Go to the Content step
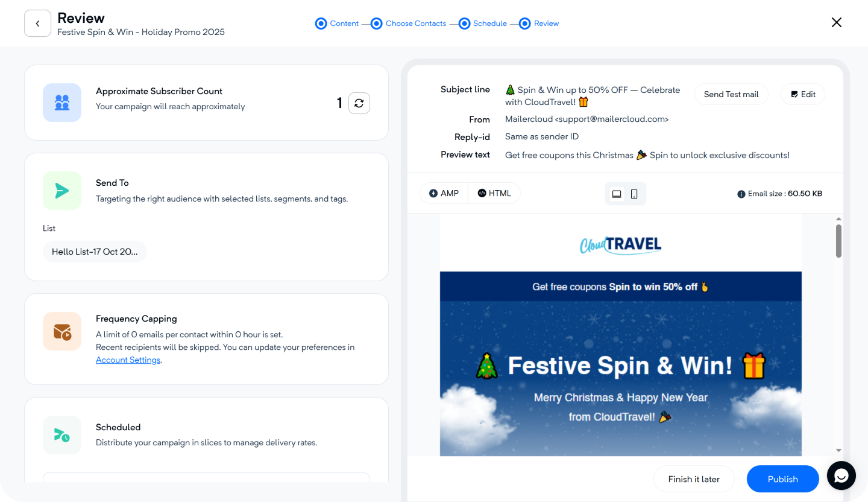868x502 pixels. tap(337, 24)
